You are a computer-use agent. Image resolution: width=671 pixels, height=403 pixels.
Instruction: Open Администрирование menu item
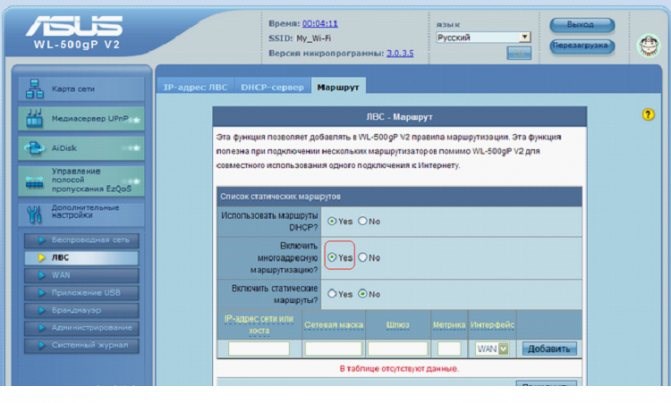81,328
